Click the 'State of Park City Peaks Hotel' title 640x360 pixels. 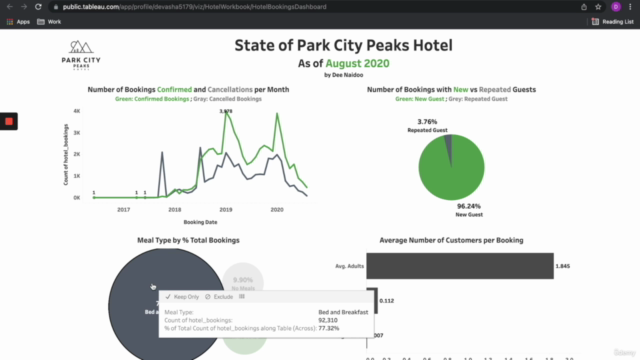pos(343,45)
